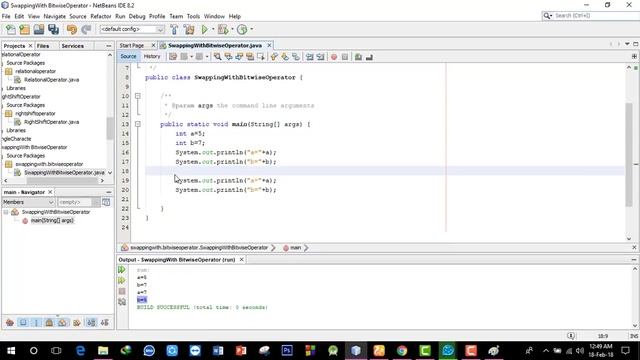Click the Find Next Occurrence icon
This screenshot has height=360, width=640.
coord(239,57)
